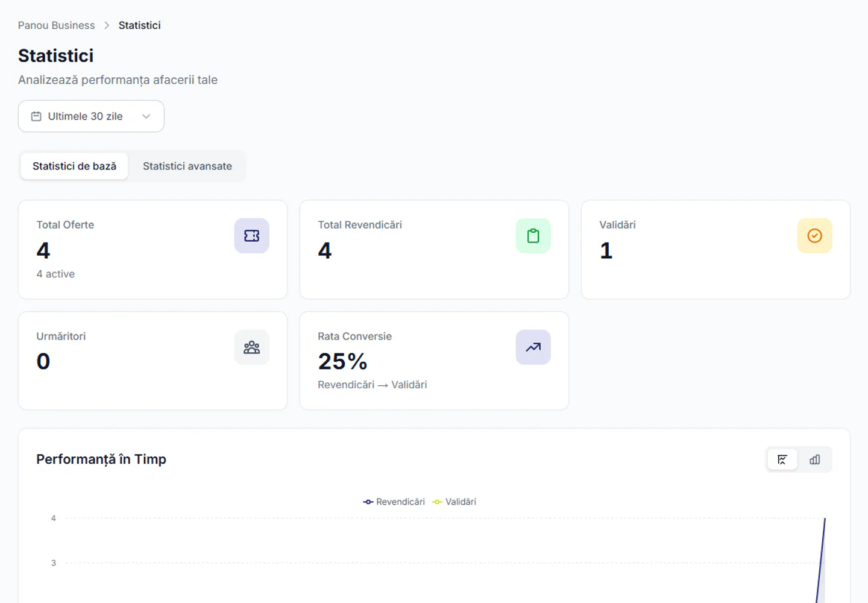Click the subtitle Analizează performanța afacerii tale
This screenshot has height=603, width=868.
click(x=118, y=80)
